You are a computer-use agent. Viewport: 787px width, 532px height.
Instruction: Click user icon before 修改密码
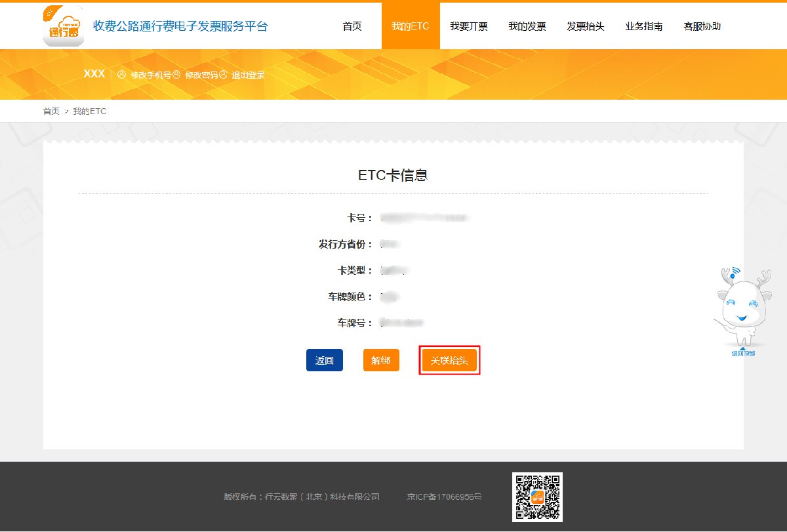pyautogui.click(x=176, y=75)
